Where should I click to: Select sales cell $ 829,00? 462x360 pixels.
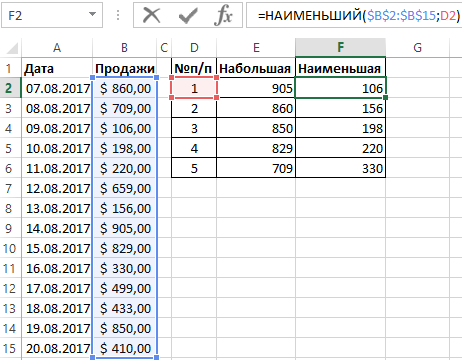[124, 248]
